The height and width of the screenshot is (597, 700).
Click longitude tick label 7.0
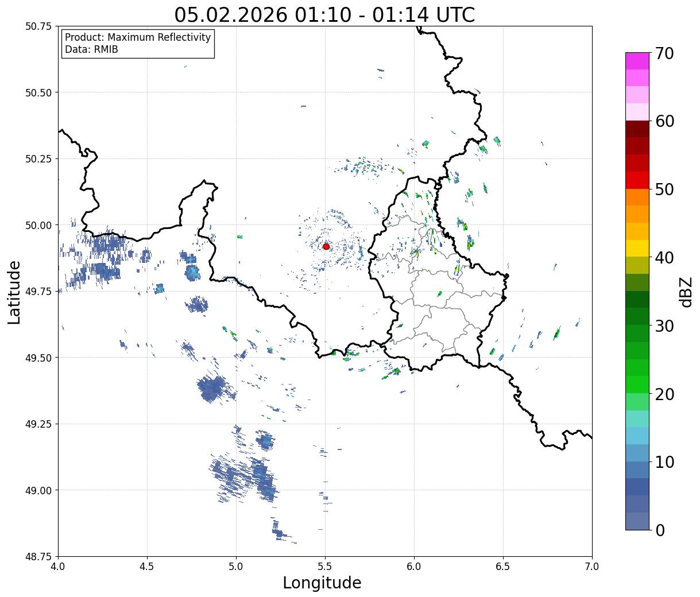click(x=592, y=567)
